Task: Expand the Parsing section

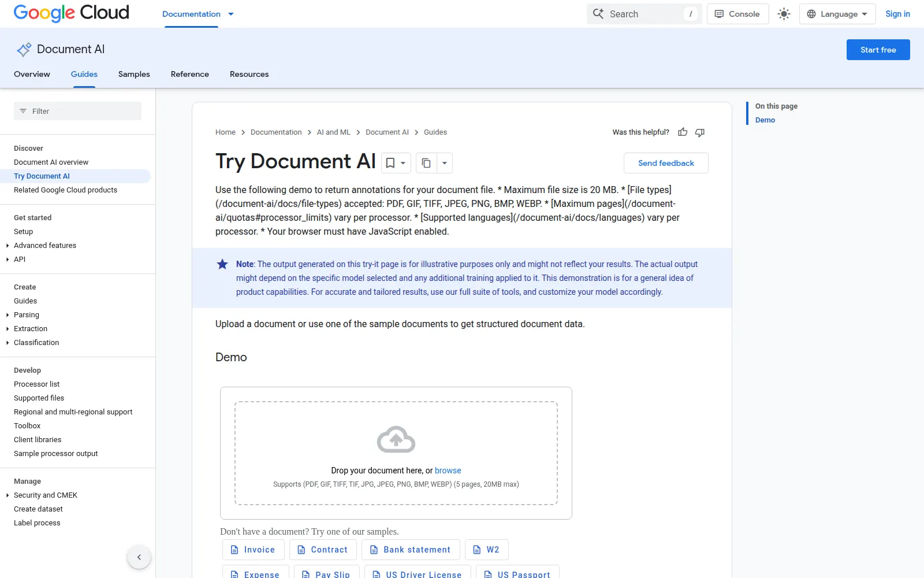Action: point(8,315)
